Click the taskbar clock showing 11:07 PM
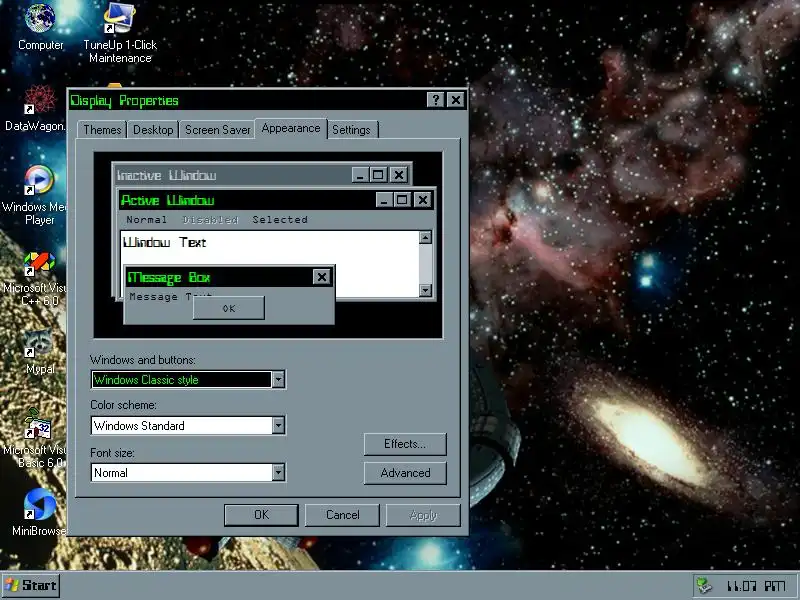 [x=756, y=586]
